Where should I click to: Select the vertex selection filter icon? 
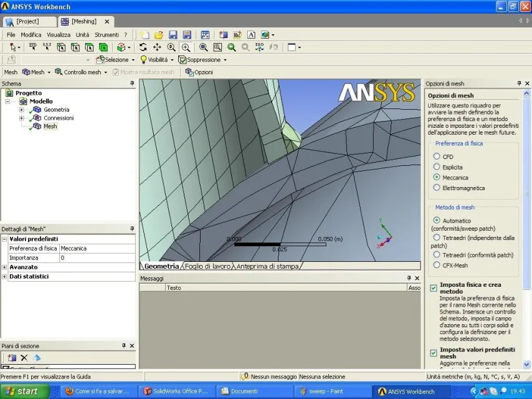coord(61,47)
